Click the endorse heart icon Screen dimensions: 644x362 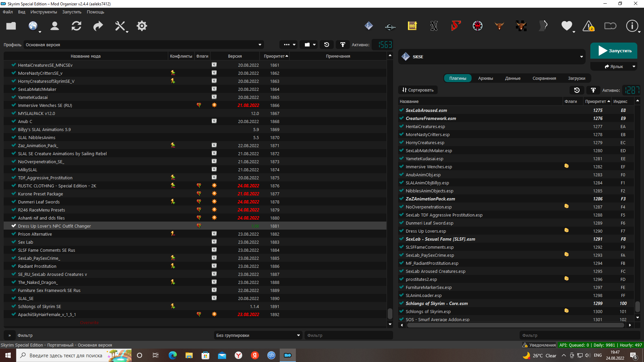point(567,26)
